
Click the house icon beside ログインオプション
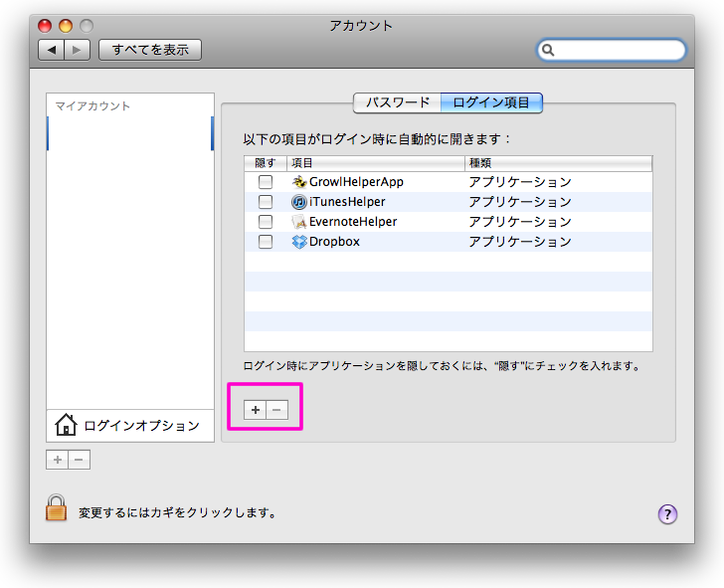tap(66, 425)
